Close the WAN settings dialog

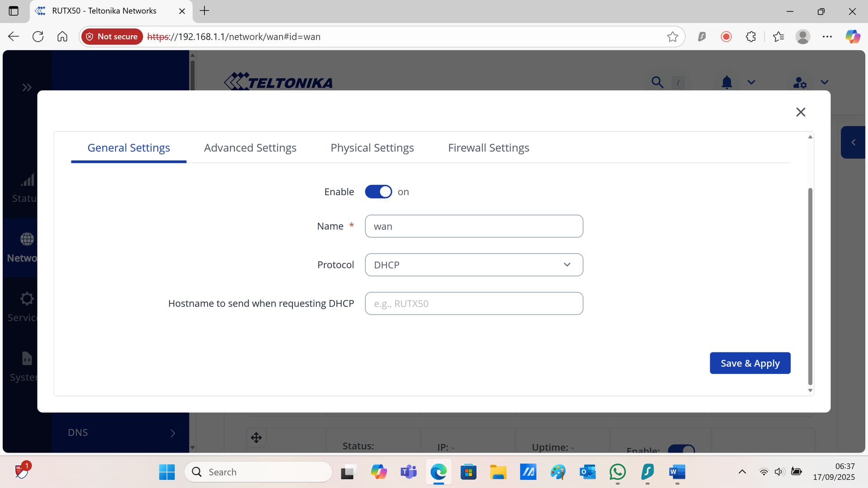click(801, 112)
